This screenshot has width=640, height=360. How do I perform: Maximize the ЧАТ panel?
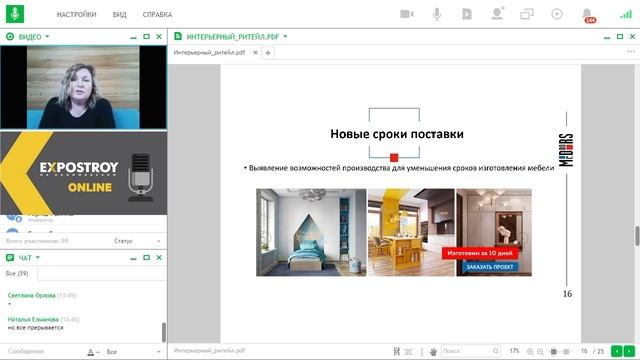pyautogui.click(x=147, y=258)
